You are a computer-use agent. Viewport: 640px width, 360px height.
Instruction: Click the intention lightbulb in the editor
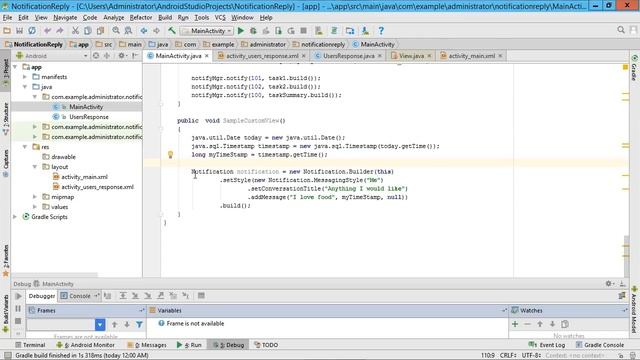[x=171, y=154]
